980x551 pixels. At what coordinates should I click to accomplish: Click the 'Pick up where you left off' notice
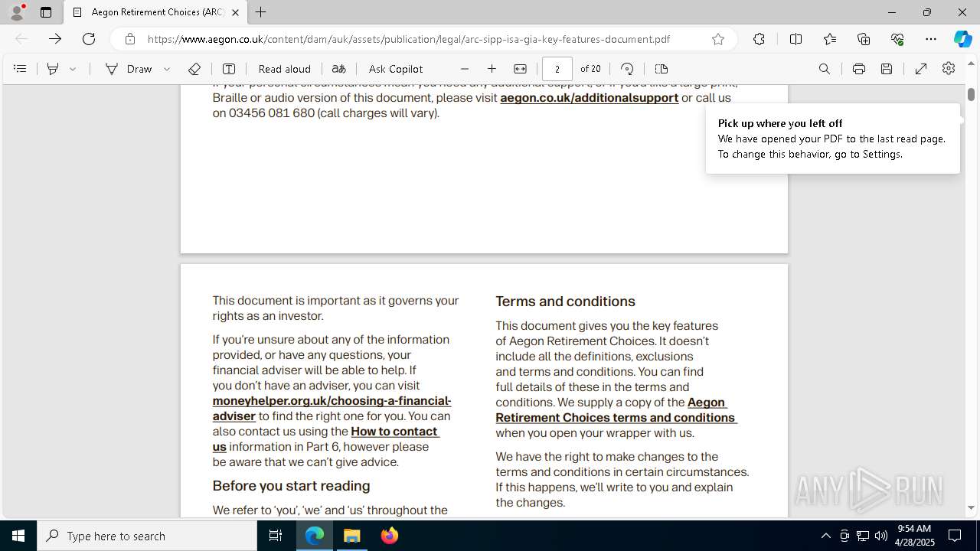click(832, 139)
